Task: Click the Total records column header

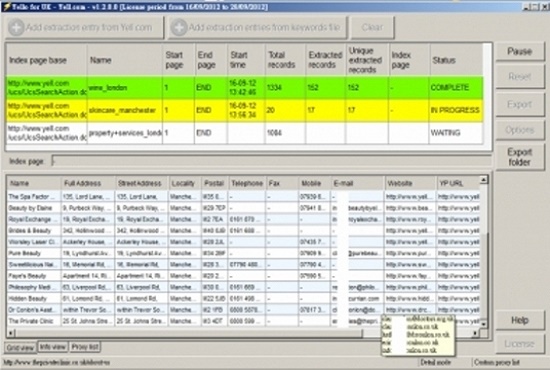Action: pyautogui.click(x=285, y=60)
